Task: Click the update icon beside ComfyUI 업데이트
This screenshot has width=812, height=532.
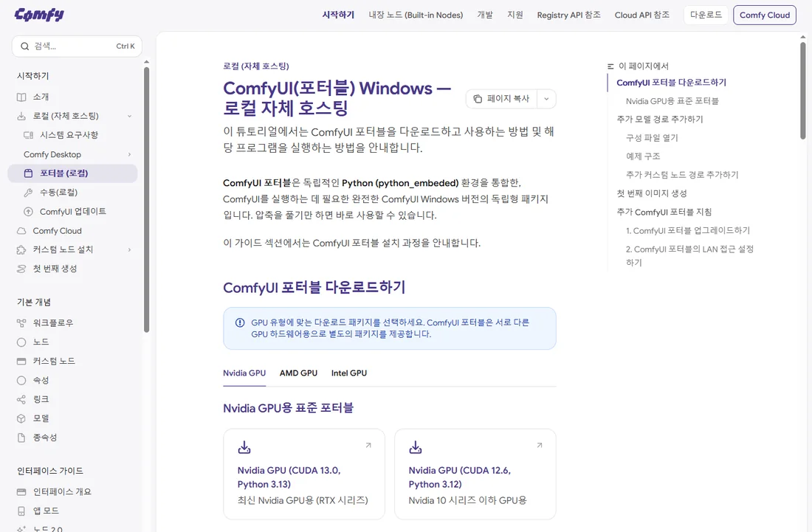Action: (x=29, y=212)
